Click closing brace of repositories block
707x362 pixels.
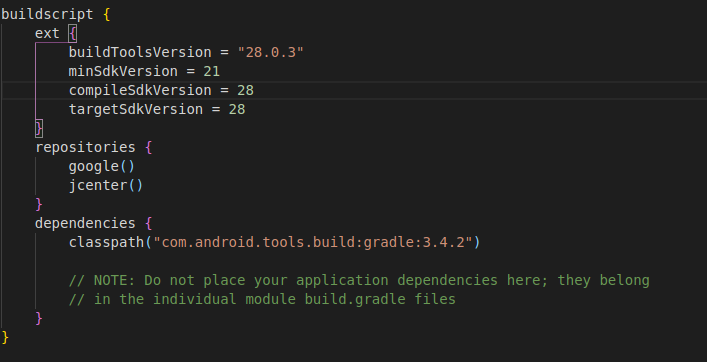pyautogui.click(x=39, y=204)
